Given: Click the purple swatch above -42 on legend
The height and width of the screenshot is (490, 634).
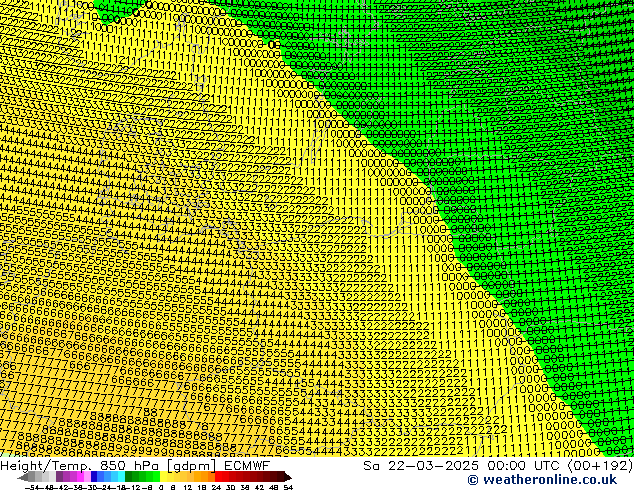Looking at the screenshot, I should click(59, 477).
